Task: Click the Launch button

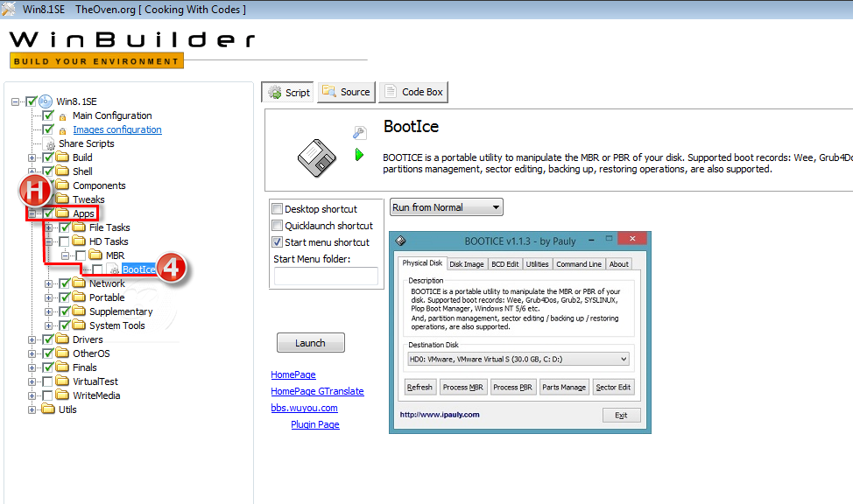Action: coord(311,342)
